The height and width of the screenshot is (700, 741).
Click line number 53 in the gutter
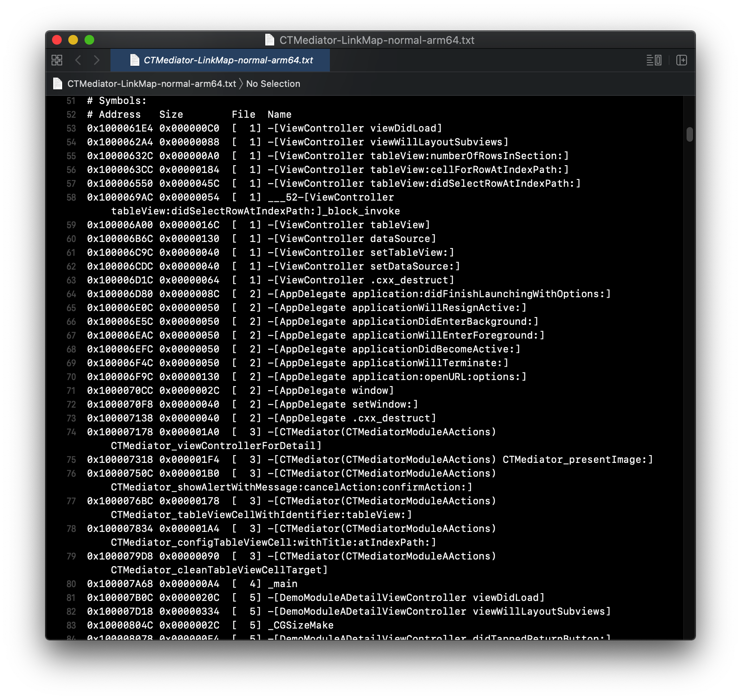tap(71, 128)
